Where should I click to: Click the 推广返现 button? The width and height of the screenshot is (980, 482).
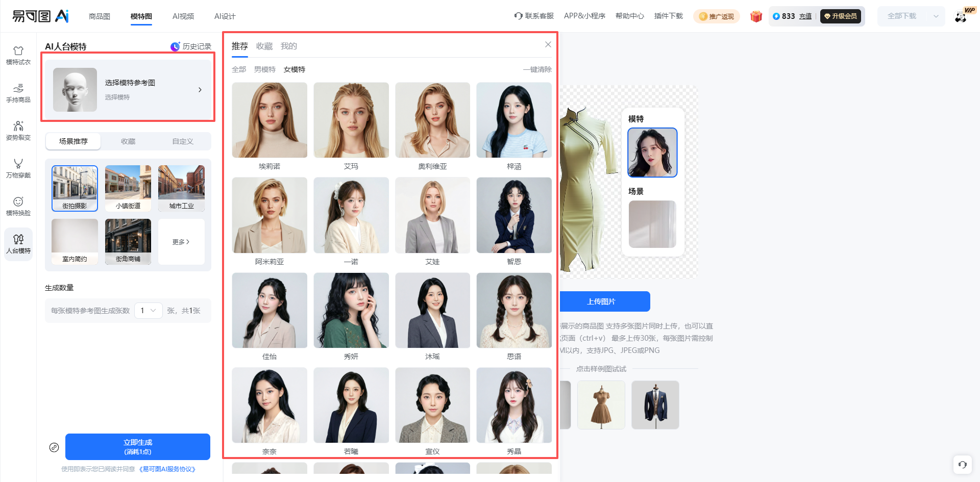click(x=717, y=16)
